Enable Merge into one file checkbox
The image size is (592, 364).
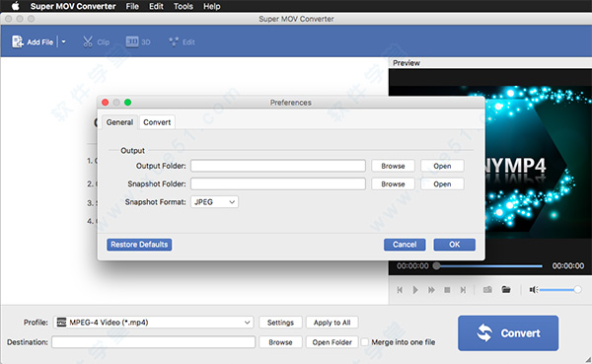pos(365,342)
